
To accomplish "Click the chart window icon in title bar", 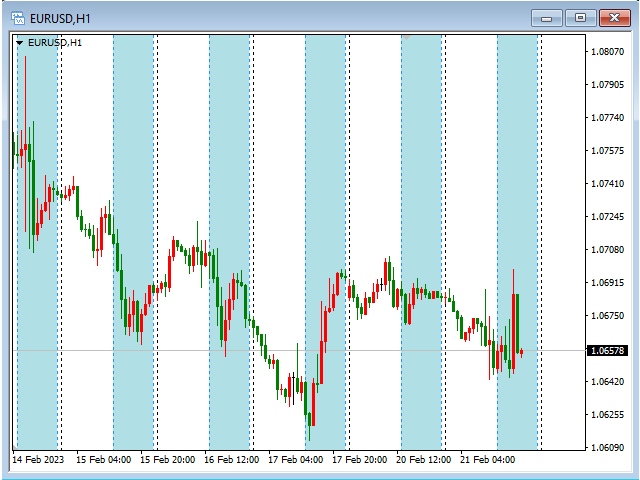I will pyautogui.click(x=16, y=17).
